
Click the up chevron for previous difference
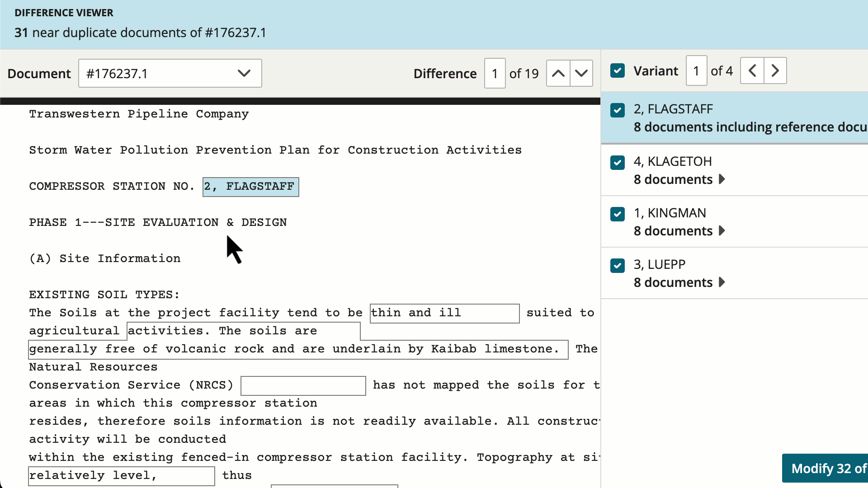558,73
